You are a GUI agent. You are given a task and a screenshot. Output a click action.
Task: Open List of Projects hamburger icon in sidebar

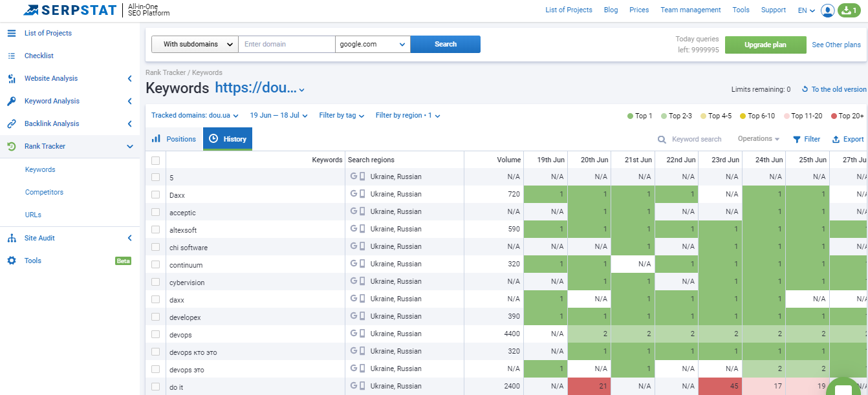click(x=12, y=33)
